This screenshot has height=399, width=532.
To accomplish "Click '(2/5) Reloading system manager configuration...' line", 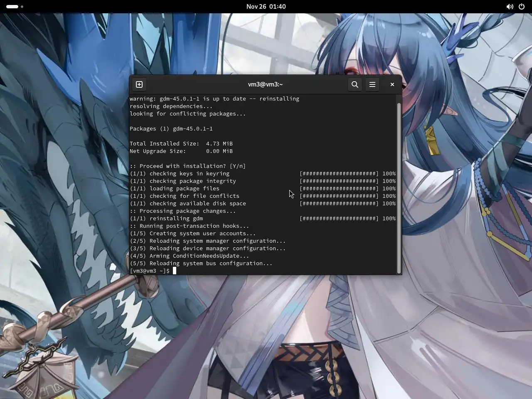I will tap(208, 241).
